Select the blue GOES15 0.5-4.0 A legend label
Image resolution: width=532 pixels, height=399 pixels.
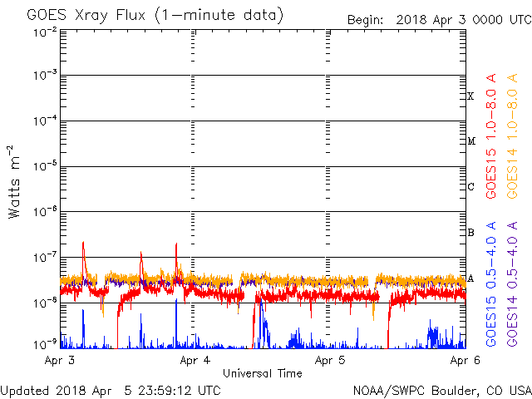pyautogui.click(x=491, y=284)
